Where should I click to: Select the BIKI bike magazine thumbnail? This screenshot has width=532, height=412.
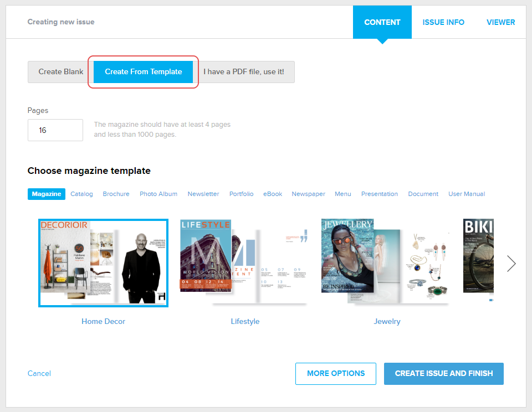click(478, 256)
